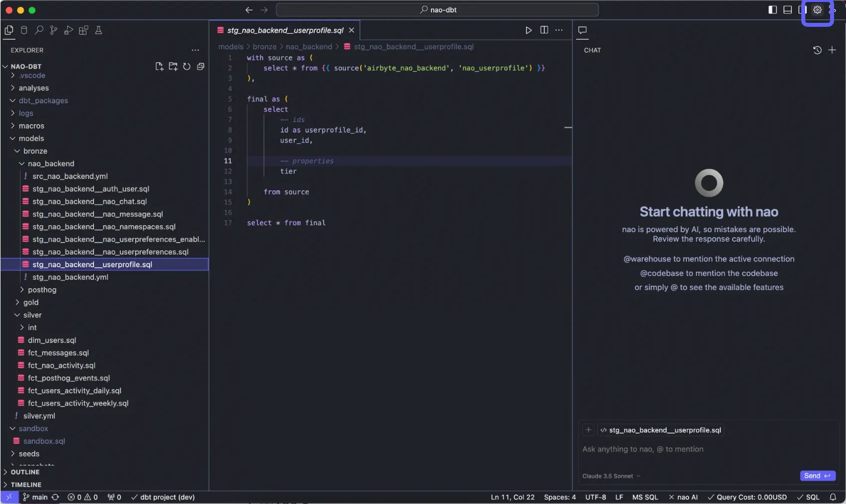
Task: Click the bronze breadcrumb item
Action: coord(264,47)
